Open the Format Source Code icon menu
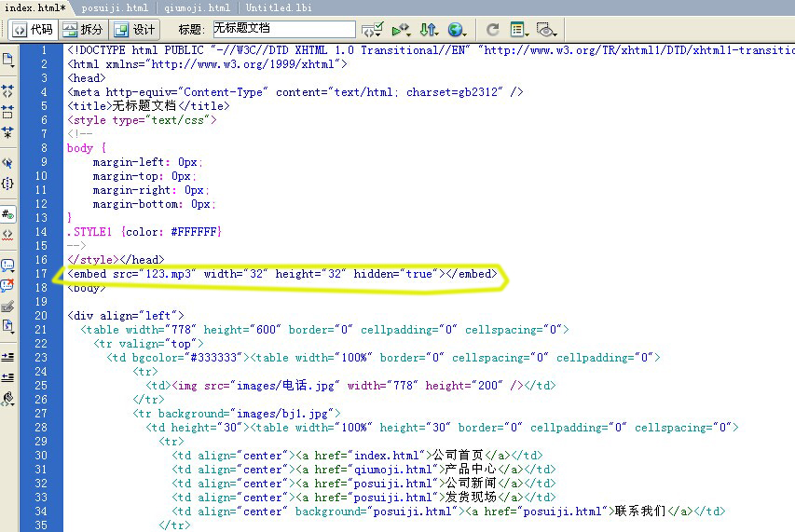The height and width of the screenshot is (532, 795). point(7,399)
